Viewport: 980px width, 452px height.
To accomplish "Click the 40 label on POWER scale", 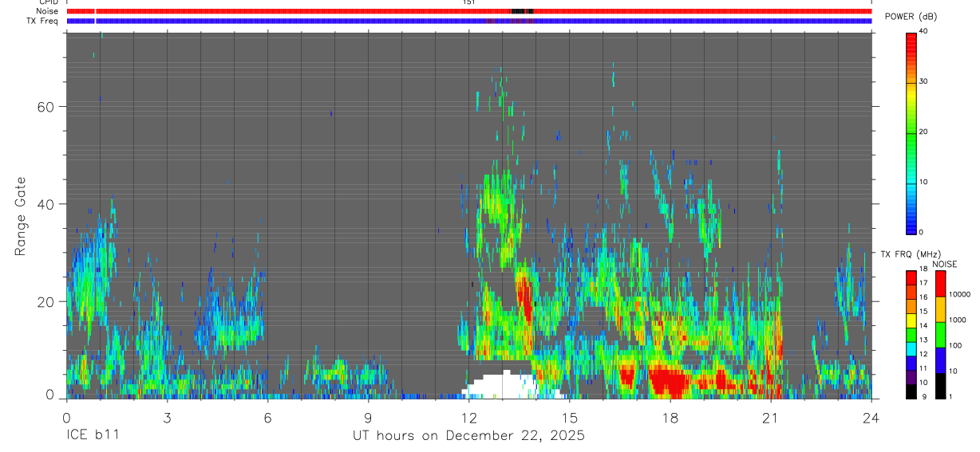I will point(923,32).
